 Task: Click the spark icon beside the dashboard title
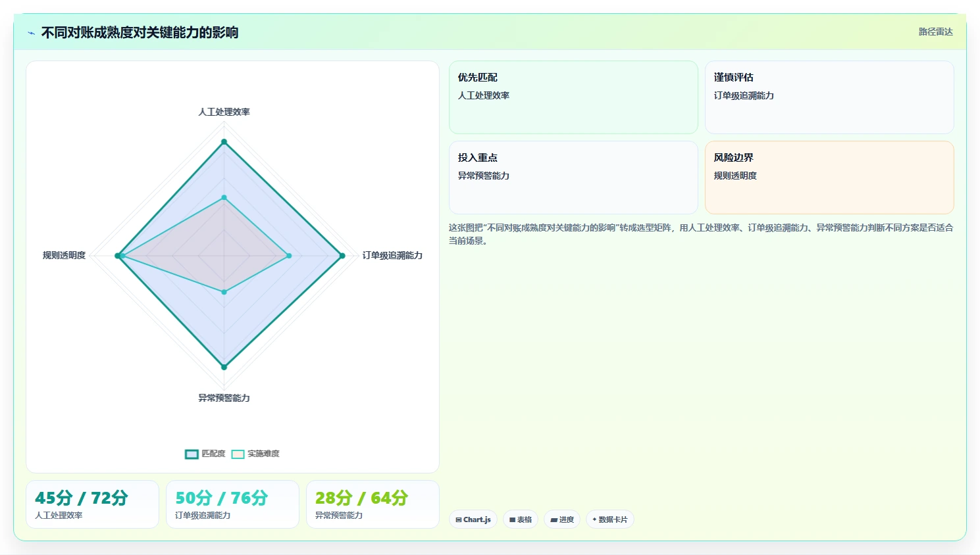31,33
